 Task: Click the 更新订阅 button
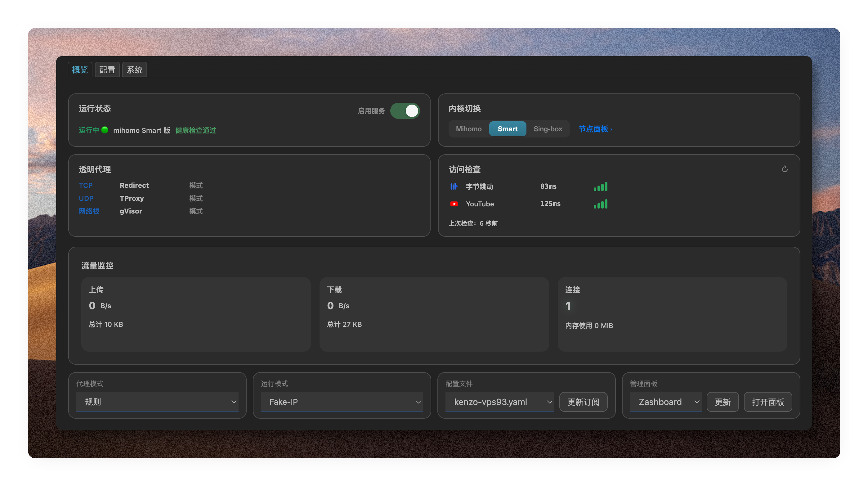pyautogui.click(x=583, y=402)
